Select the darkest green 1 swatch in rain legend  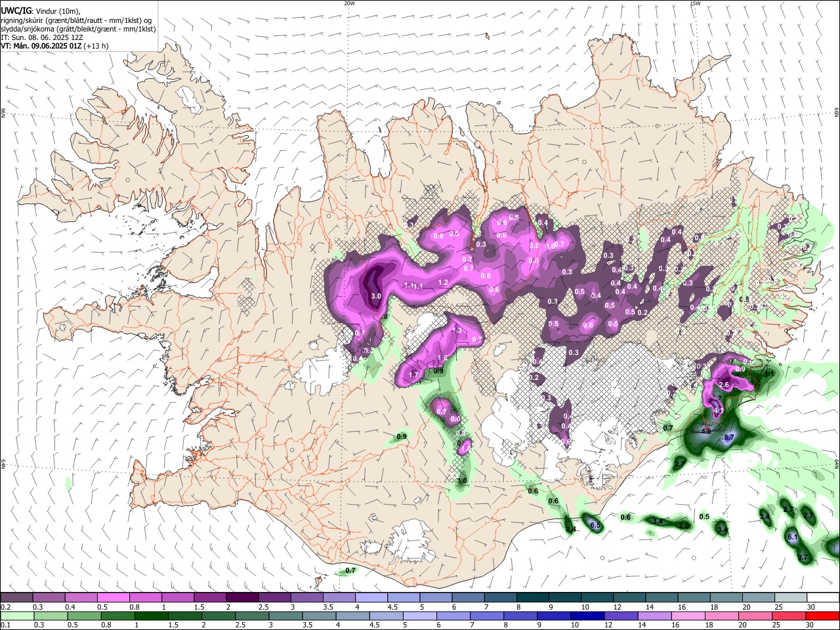[x=151, y=616]
